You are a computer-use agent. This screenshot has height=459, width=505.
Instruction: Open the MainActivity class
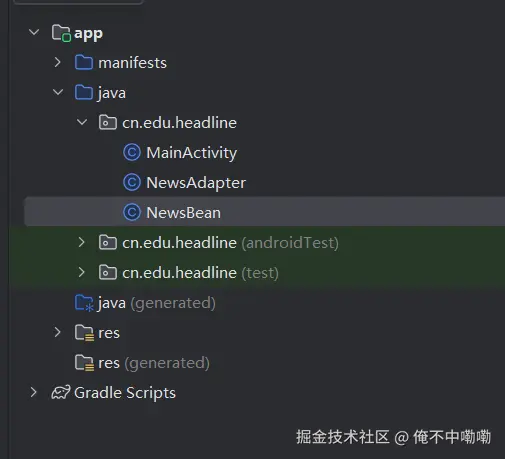click(192, 153)
